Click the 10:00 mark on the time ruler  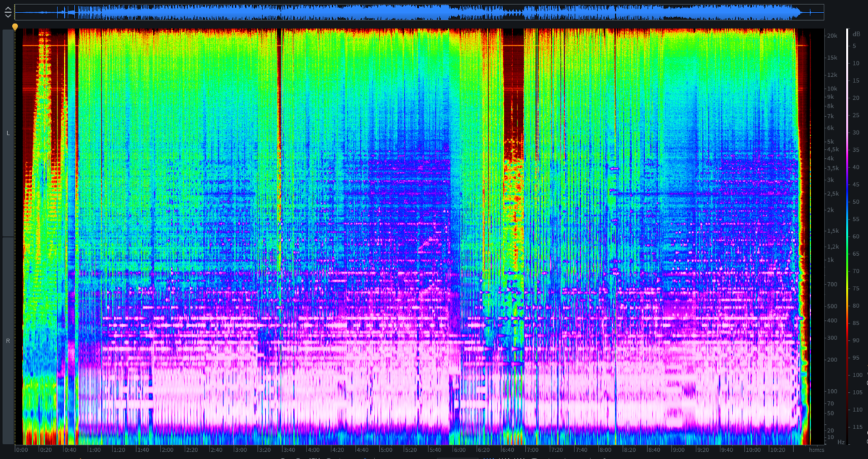(x=750, y=450)
